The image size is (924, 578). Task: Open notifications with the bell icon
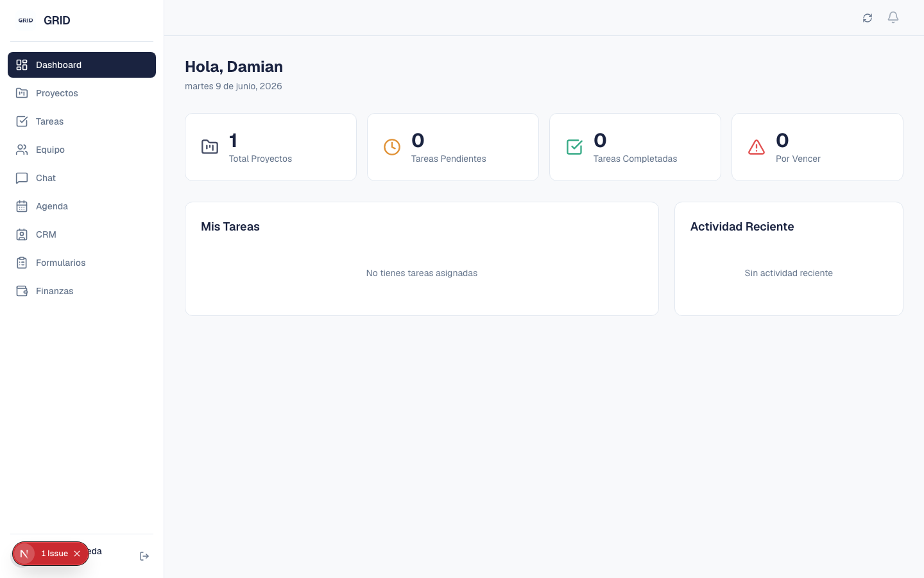coord(893,17)
